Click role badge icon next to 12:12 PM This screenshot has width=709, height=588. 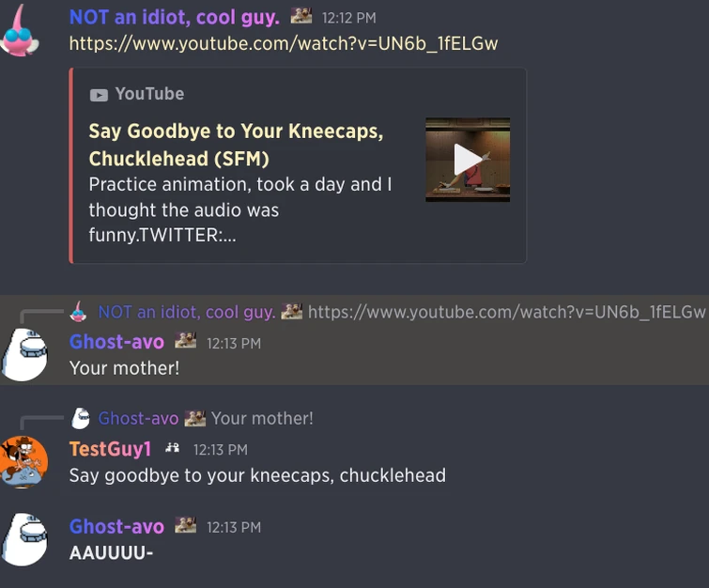[x=301, y=16]
